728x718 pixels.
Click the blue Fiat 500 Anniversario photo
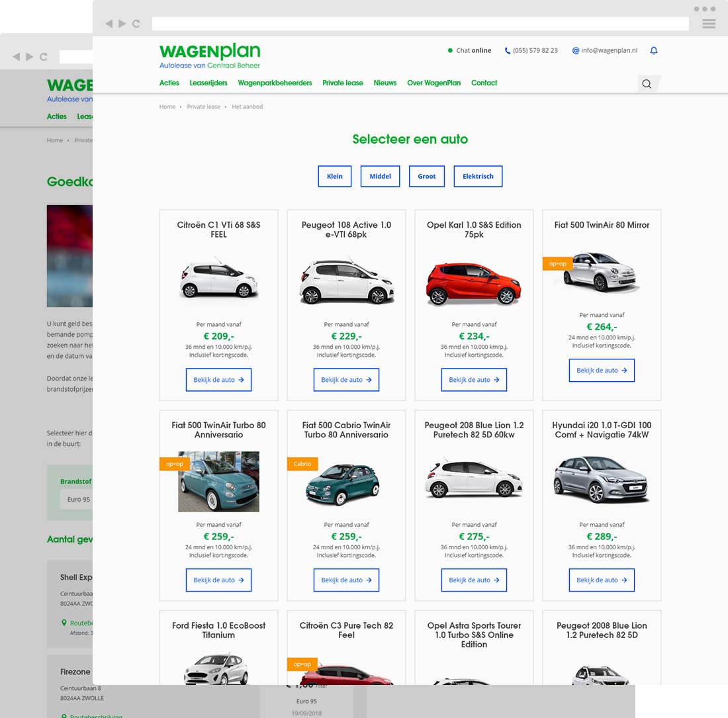point(218,482)
